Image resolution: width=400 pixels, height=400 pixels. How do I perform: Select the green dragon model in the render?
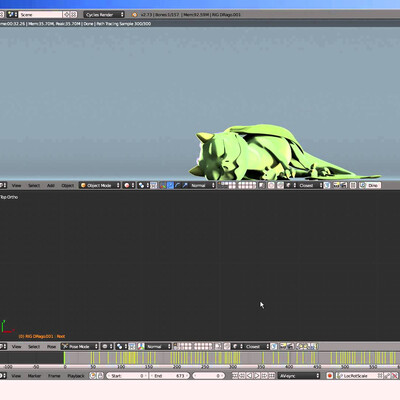267,153
